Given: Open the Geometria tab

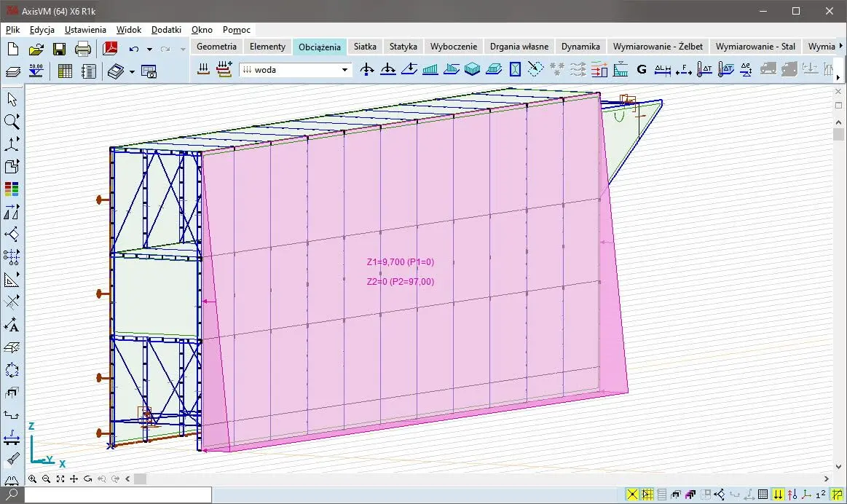Looking at the screenshot, I should tap(216, 47).
